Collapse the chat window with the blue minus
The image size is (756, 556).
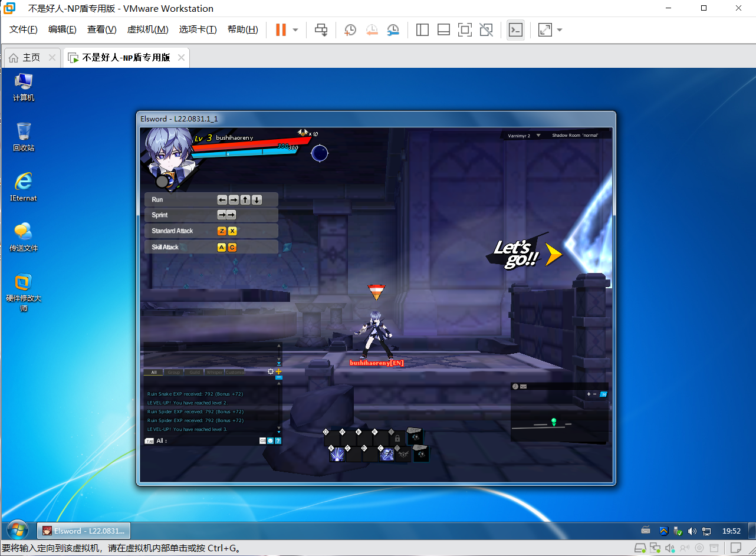pos(278,377)
